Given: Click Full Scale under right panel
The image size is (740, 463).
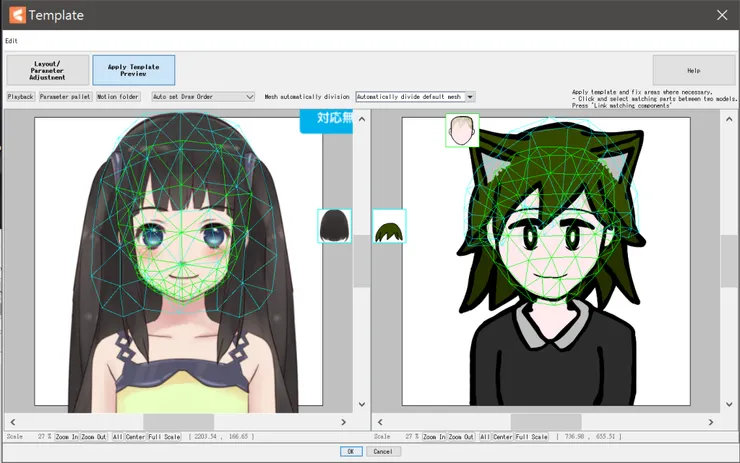Looking at the screenshot, I should point(531,437).
